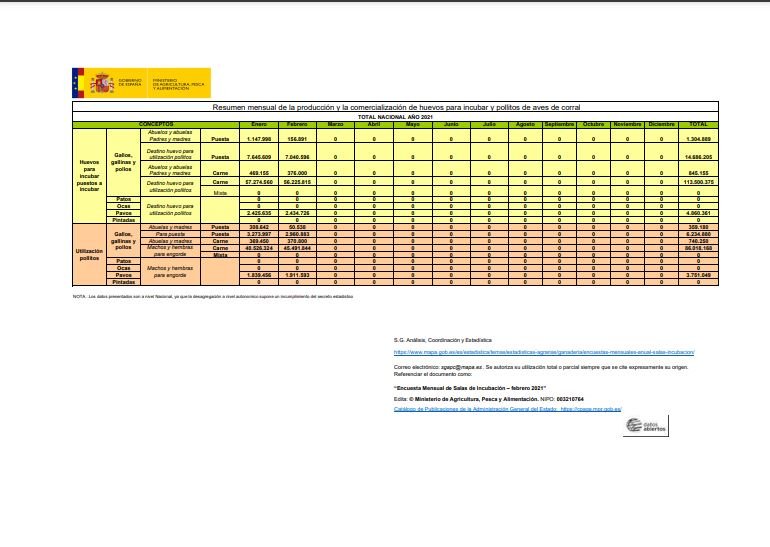
Task: Click the datos abiertos logo
Action: (x=646, y=425)
